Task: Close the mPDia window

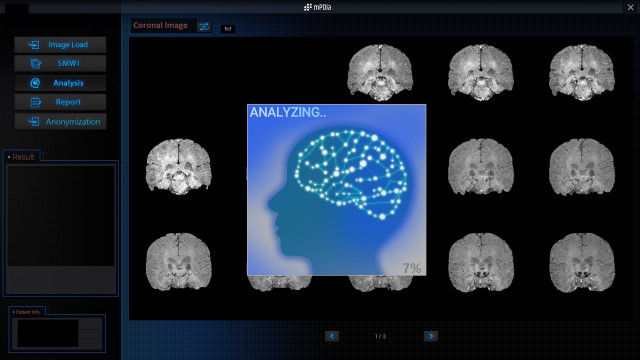Action: click(x=630, y=7)
